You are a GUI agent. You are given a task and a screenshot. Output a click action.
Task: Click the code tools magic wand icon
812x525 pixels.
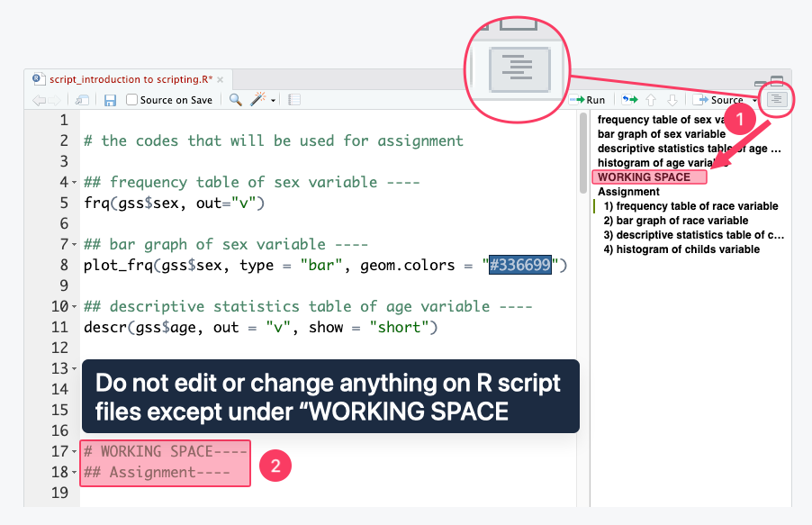pyautogui.click(x=257, y=99)
